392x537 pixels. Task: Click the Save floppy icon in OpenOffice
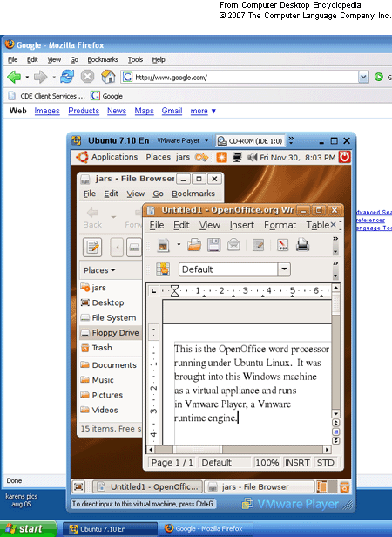click(214, 245)
